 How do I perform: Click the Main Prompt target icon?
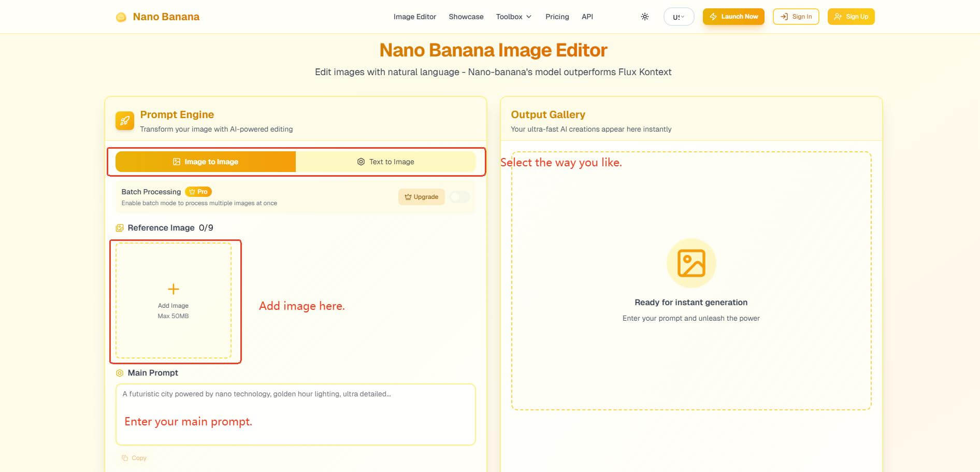tap(120, 373)
